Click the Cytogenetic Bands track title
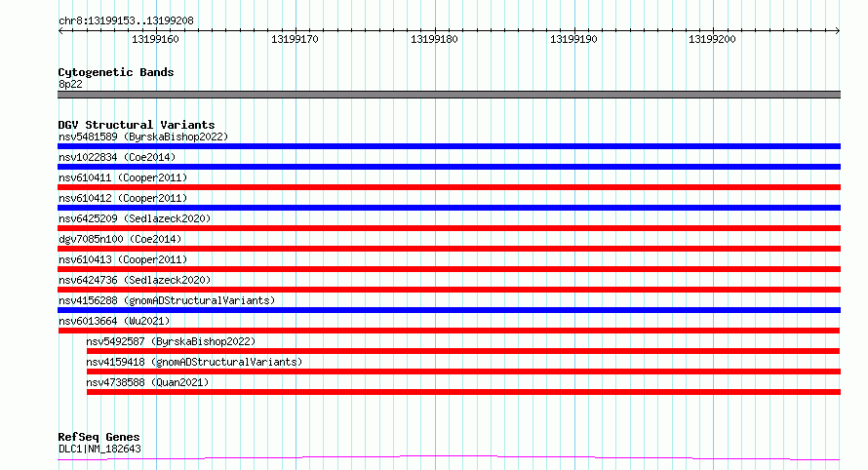 tap(116, 72)
